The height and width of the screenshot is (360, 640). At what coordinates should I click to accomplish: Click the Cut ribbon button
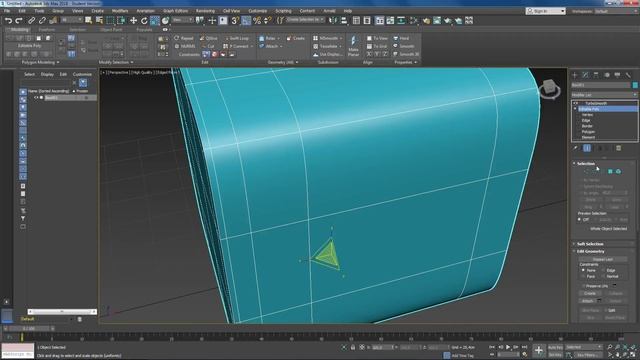[208, 46]
